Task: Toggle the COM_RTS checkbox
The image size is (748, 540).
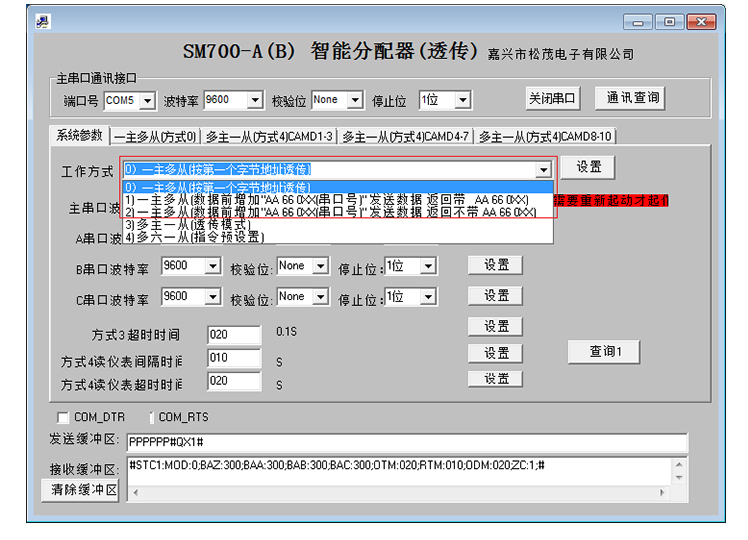Action: tap(152, 417)
